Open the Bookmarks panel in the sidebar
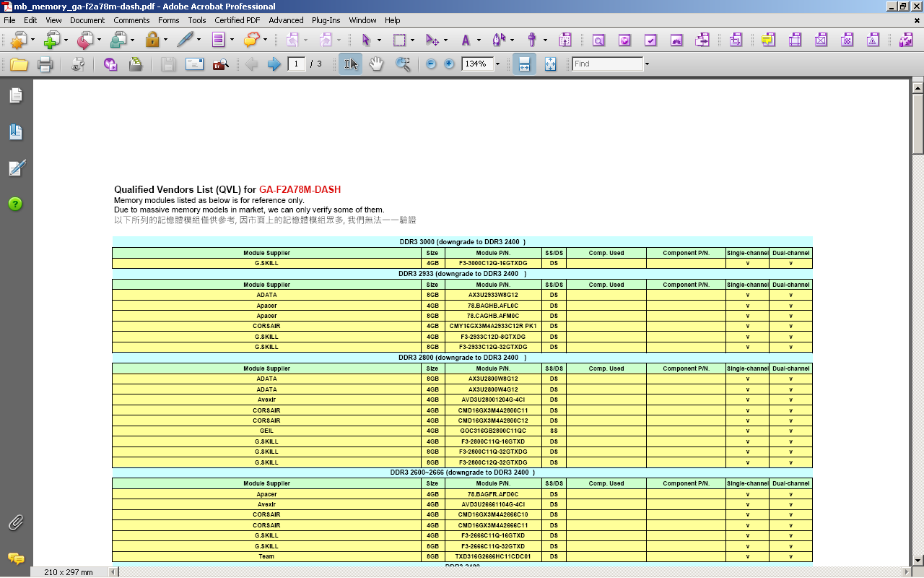924x578 pixels. click(16, 131)
